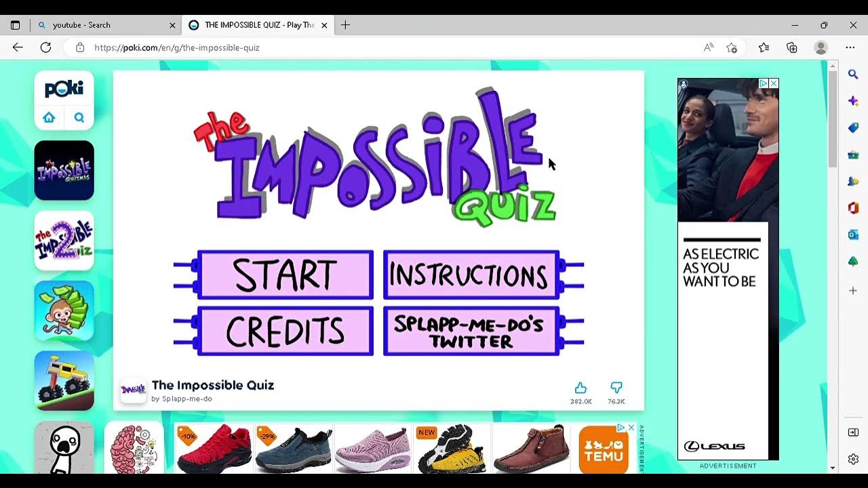The image size is (868, 488).
Task: Open a new browser tab
Action: [345, 25]
